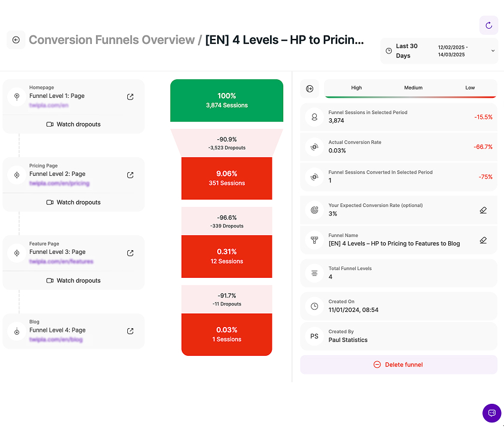Go back using the circular back arrow
This screenshot has width=504, height=432.
click(16, 39)
